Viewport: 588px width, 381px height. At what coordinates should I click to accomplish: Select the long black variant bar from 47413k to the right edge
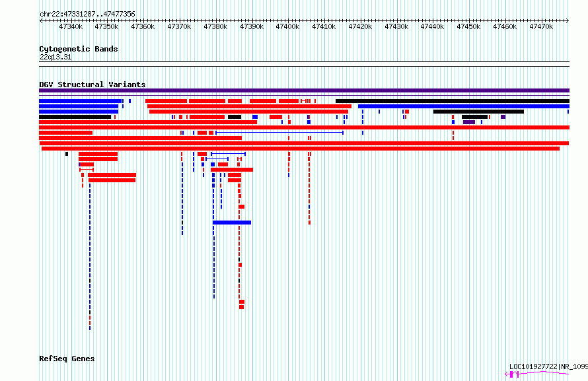[x=453, y=101]
